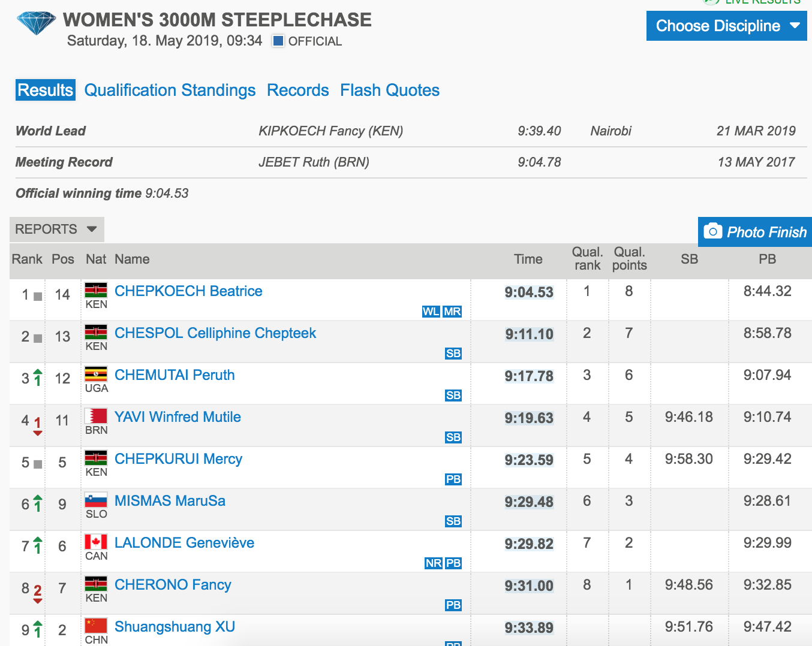Viewport: 812px width, 646px height.
Task: Click the Uganda flag beside CHEMUTAI Peruth
Action: 96,375
